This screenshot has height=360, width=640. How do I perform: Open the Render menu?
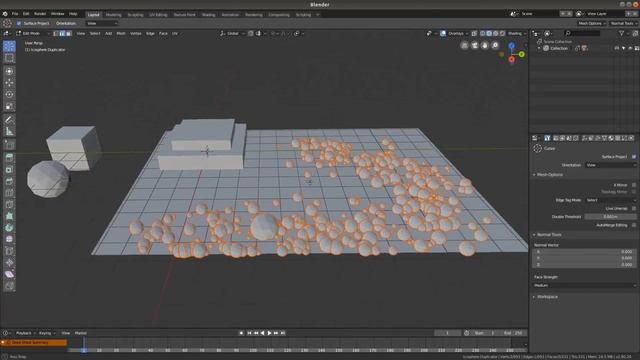(40, 14)
